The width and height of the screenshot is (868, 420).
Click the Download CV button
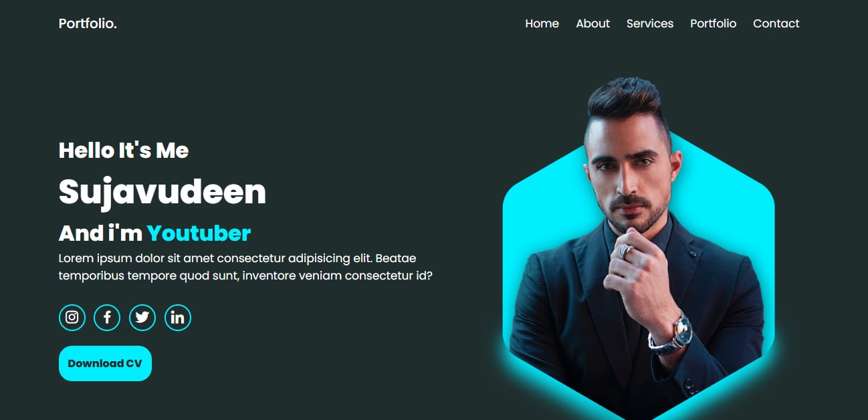point(105,363)
